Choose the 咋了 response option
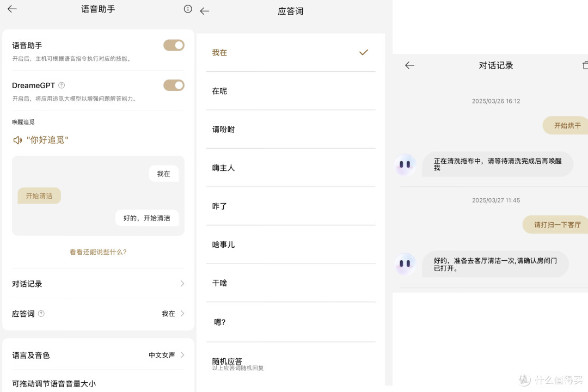Image resolution: width=588 pixels, height=392 pixels. pyautogui.click(x=291, y=206)
